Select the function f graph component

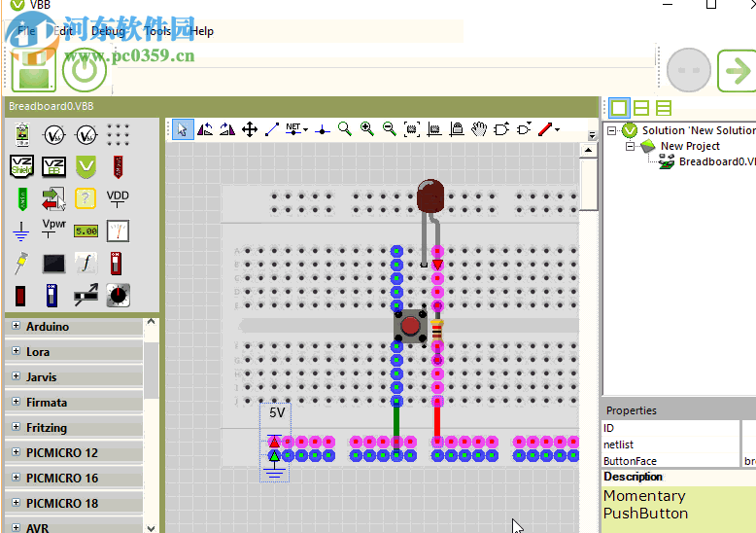click(x=86, y=264)
